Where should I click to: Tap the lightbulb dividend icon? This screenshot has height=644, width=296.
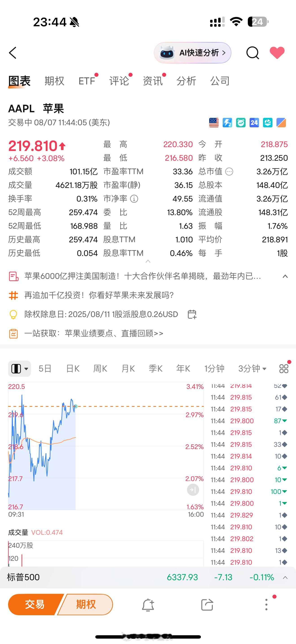tap(13, 314)
